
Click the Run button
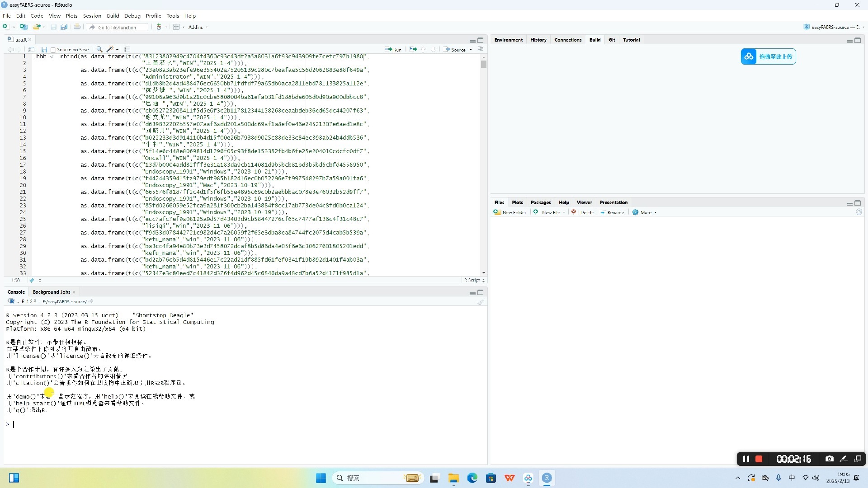(x=393, y=50)
